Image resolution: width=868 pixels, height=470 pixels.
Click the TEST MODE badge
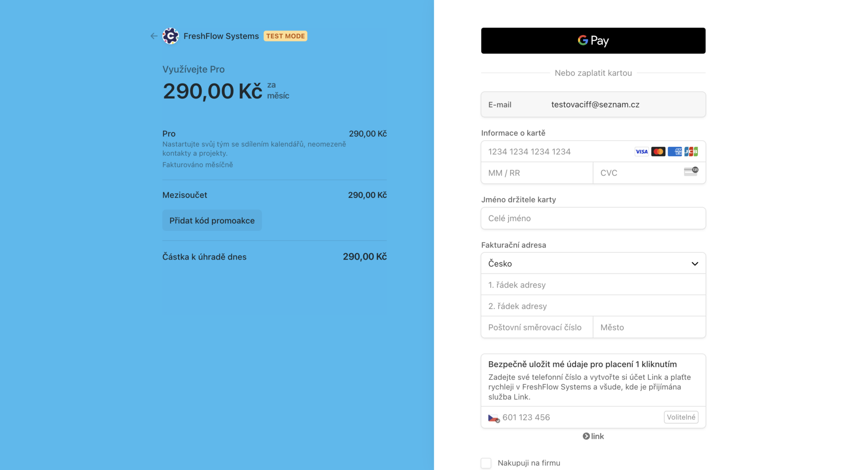285,36
